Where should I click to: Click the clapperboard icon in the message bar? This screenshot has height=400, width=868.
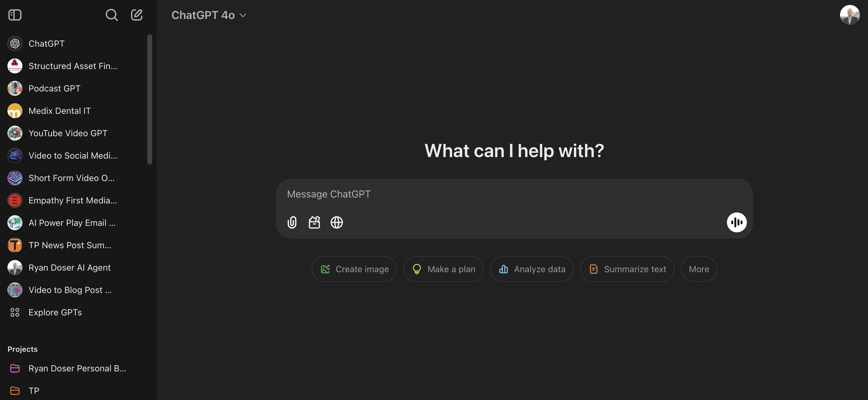314,222
